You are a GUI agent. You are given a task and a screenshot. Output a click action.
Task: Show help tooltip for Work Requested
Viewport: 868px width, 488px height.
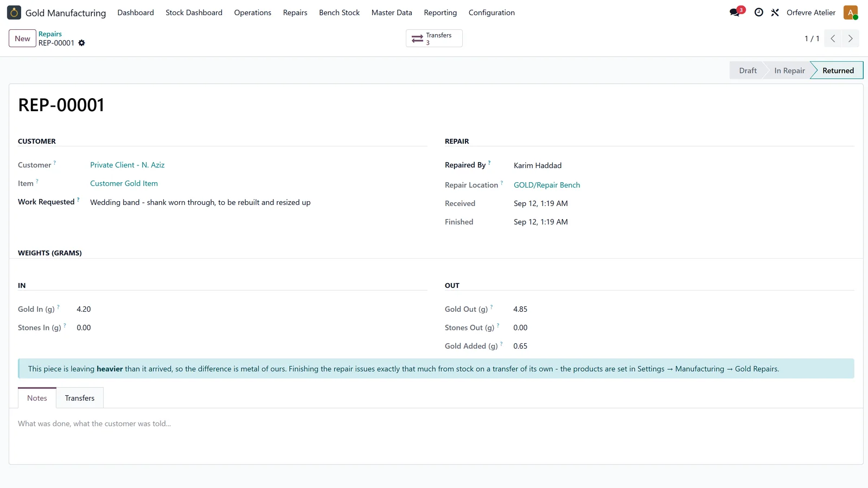[x=78, y=200]
